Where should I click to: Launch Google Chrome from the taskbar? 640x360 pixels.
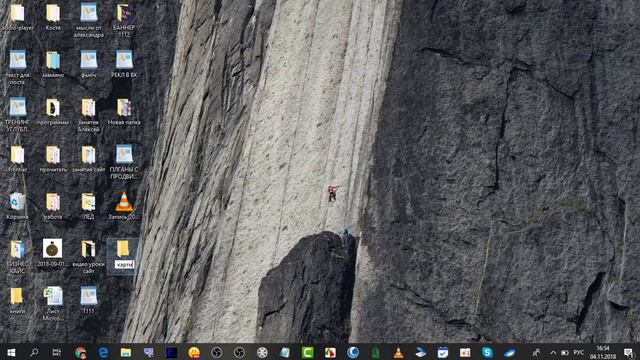click(x=80, y=352)
